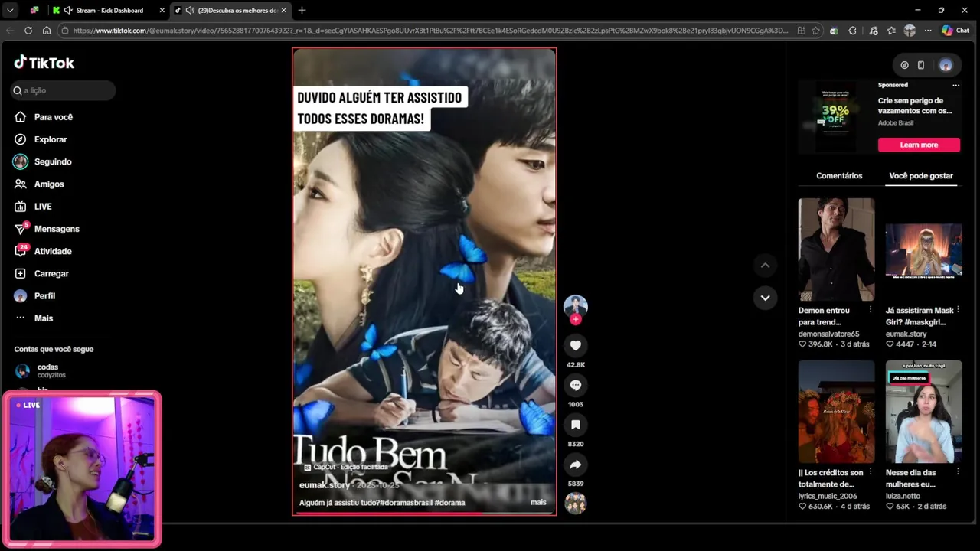
Task: Open options for the Demon entrou video
Action: 871,310
